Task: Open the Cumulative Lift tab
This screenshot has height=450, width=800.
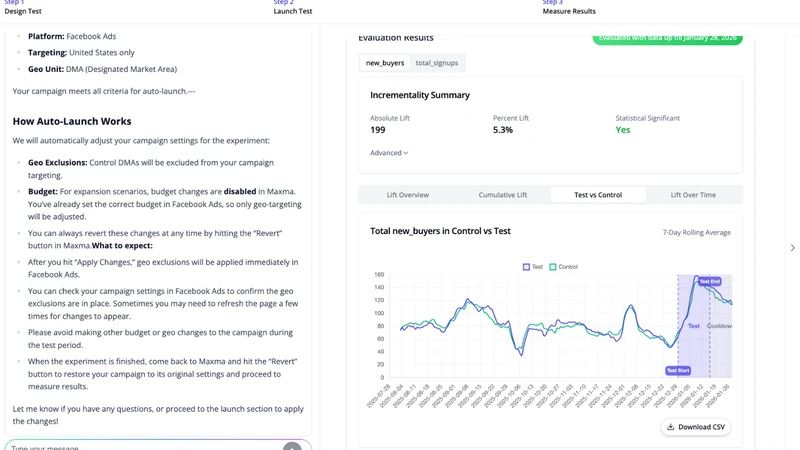Action: pyautogui.click(x=503, y=195)
